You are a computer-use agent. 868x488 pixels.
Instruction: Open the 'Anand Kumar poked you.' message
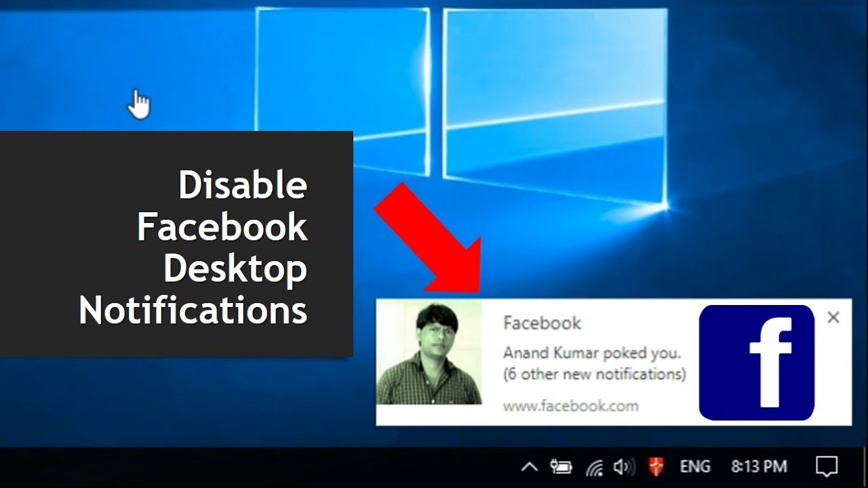(x=591, y=353)
